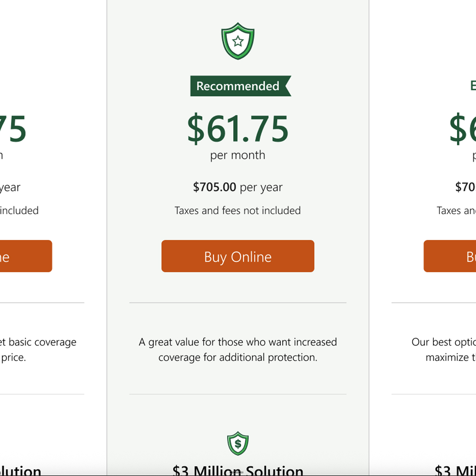
Task: Click the right plan's cut-off "Taxes" note
Action: (x=456, y=211)
